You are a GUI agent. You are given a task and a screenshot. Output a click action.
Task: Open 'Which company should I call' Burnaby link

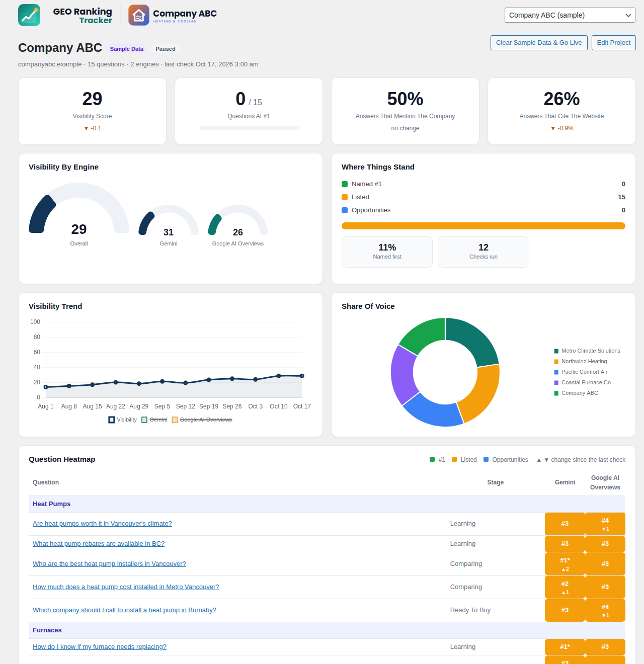pyautogui.click(x=124, y=610)
